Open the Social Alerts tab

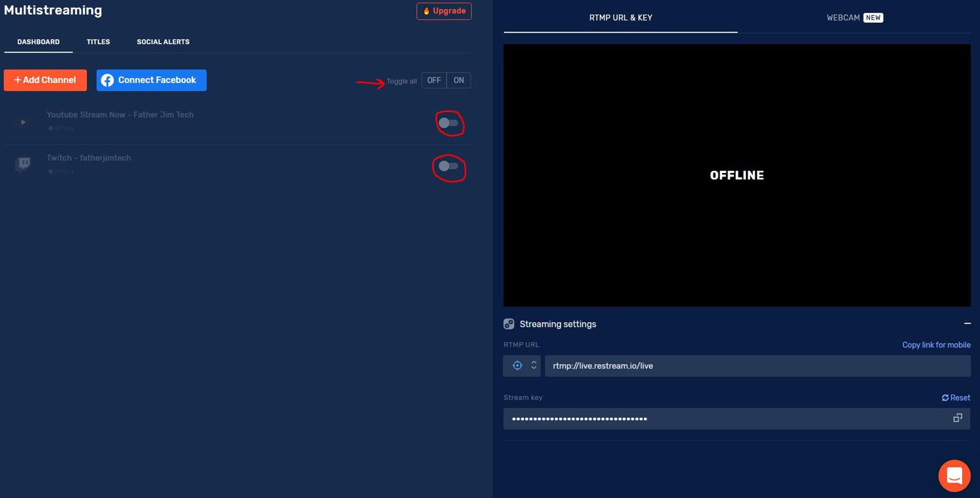pyautogui.click(x=163, y=42)
